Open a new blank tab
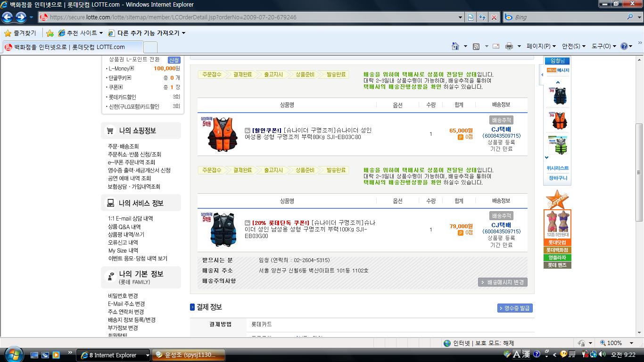The image size is (644, 362). pos(150,47)
